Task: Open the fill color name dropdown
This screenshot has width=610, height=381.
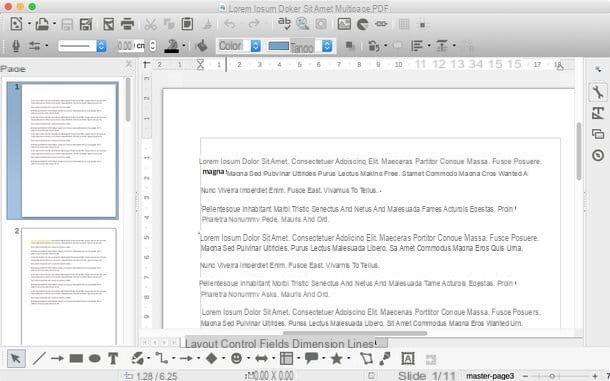Action: (x=327, y=46)
